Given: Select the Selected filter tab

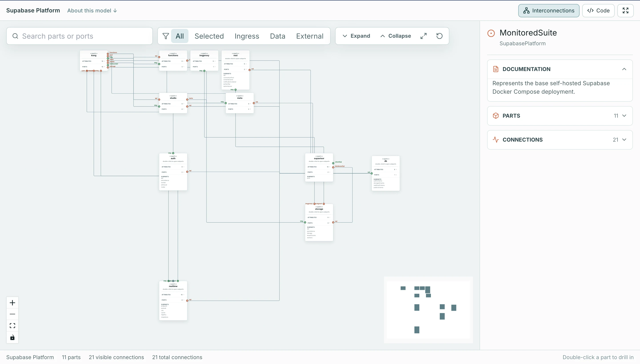Looking at the screenshot, I should (x=209, y=36).
